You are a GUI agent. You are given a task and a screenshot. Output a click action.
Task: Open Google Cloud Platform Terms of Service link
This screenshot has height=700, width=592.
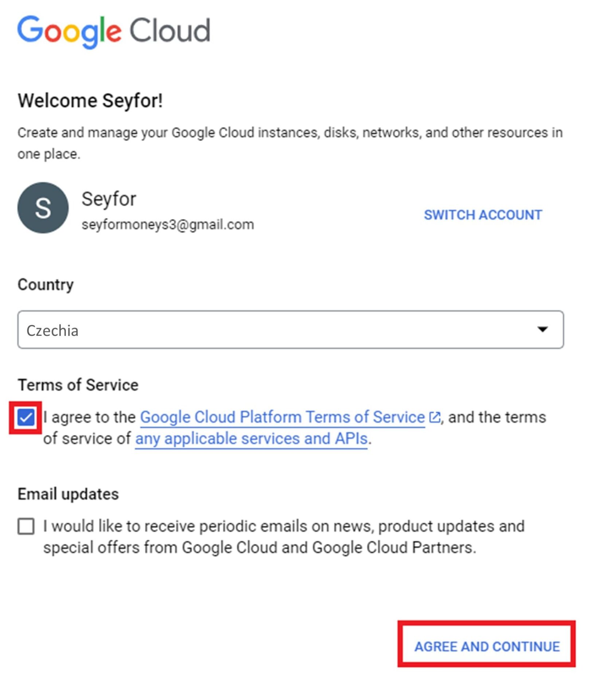[282, 417]
